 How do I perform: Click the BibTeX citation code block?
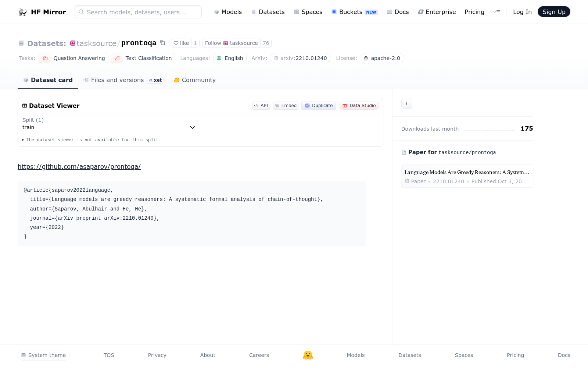tap(191, 214)
